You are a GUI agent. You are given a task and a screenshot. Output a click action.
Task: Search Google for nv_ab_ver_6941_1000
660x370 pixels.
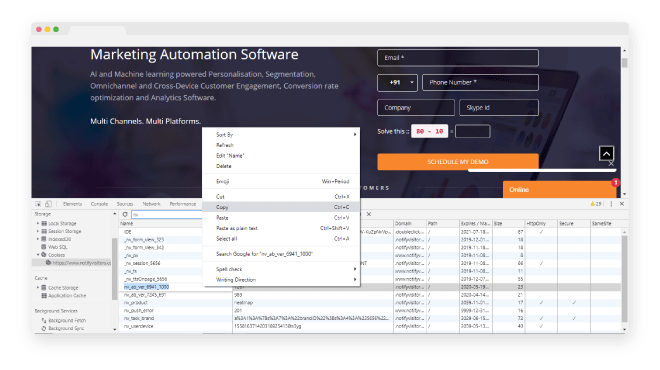click(282, 254)
